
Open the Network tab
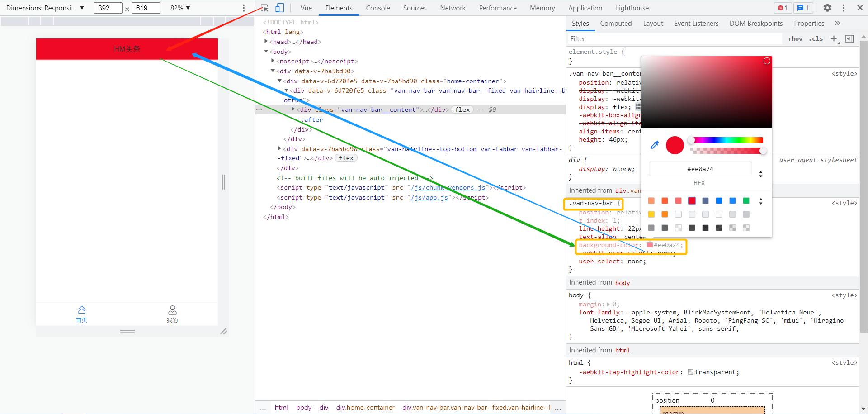click(453, 8)
